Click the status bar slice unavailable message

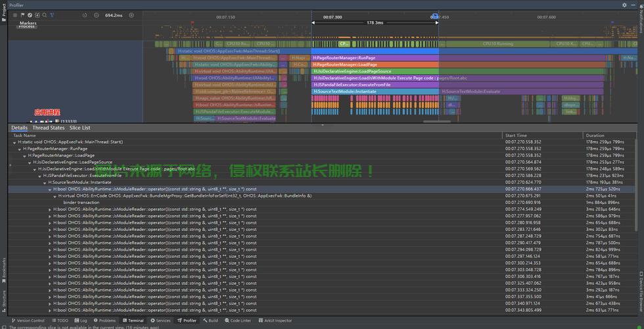(x=84, y=328)
